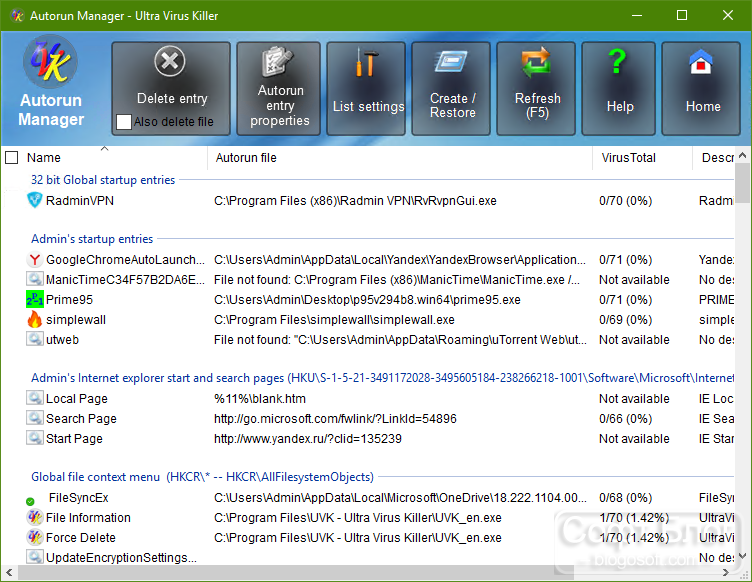
Task: Select the simplewall entry name
Action: (x=76, y=320)
